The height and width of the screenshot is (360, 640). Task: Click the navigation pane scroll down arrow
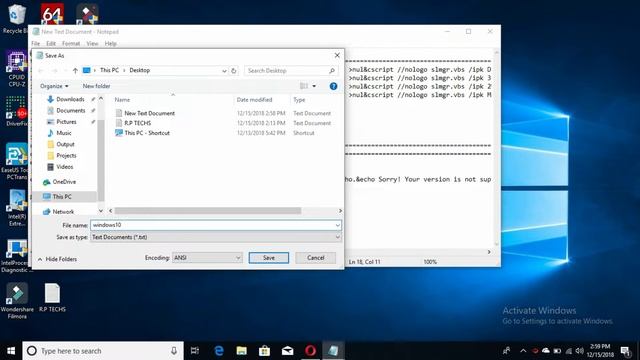click(x=101, y=211)
